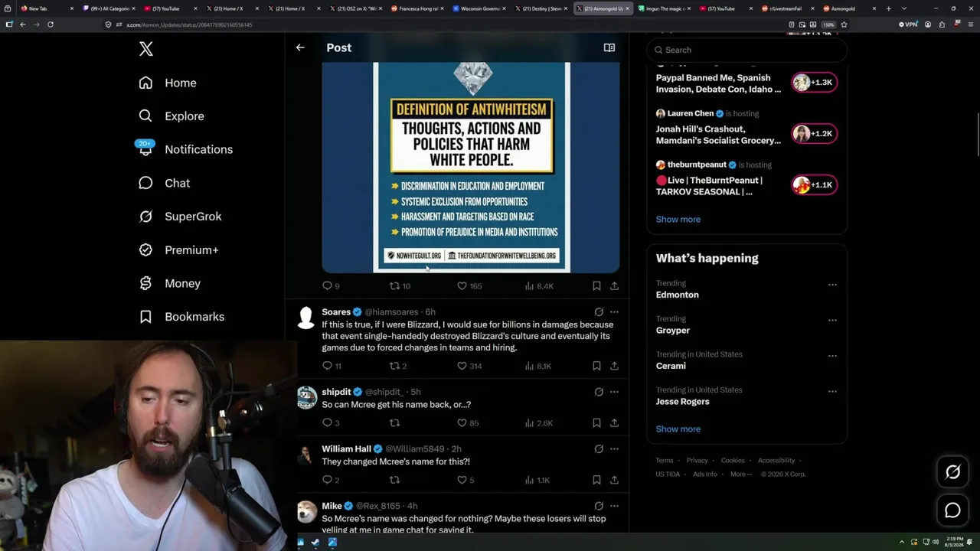
Task: Click the VPN button in browser toolbar
Action: coord(908,24)
